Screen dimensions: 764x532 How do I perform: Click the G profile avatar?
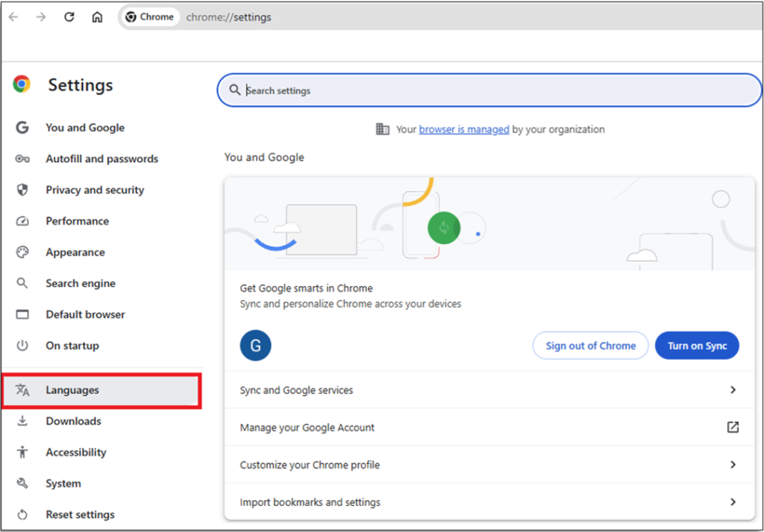255,345
